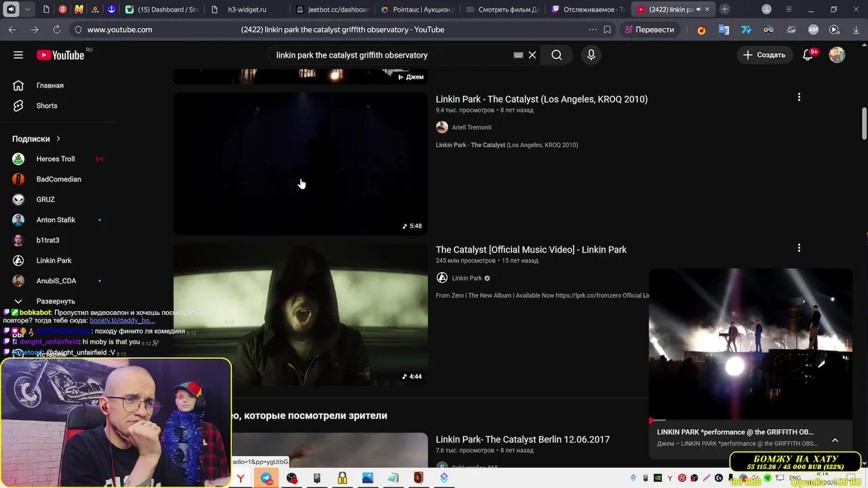Viewport: 868px width, 488px height.
Task: Open the ABP adblock extension icon
Action: [813, 30]
